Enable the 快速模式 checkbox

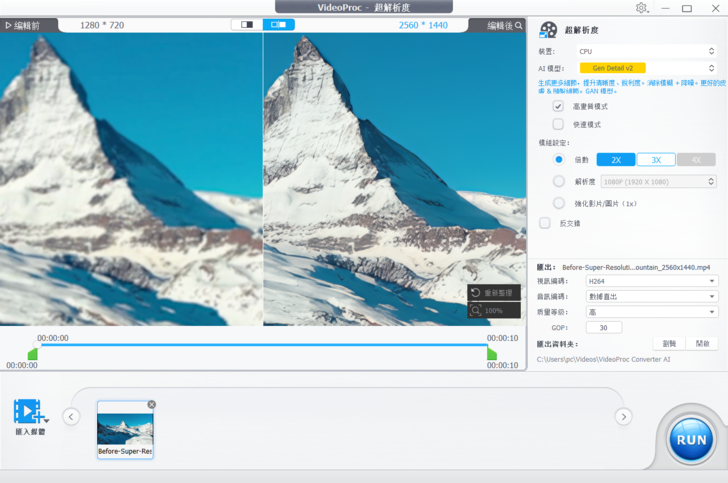pyautogui.click(x=558, y=124)
